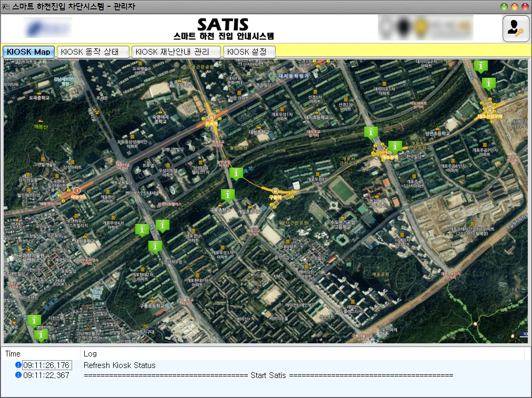The image size is (532, 398).
Task: Select kiosk marker just above 구룡중학교
Action: (227, 195)
